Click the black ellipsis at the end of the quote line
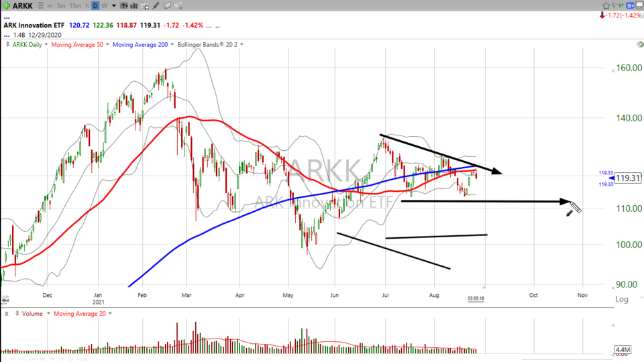 217,27
